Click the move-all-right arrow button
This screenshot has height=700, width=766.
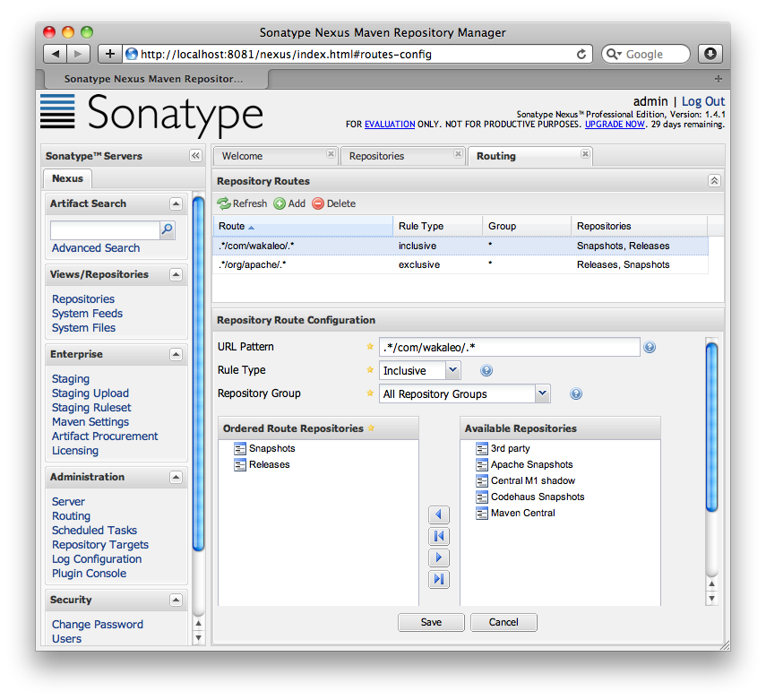point(439,579)
